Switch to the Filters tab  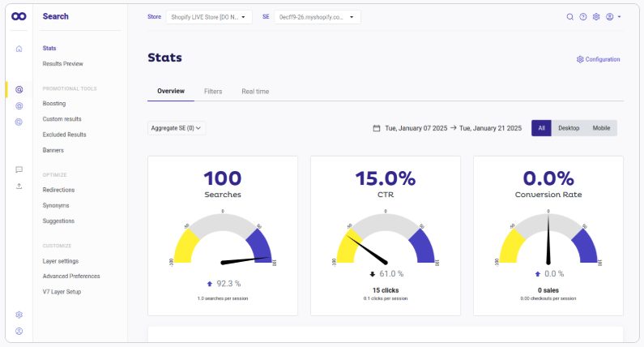point(213,92)
